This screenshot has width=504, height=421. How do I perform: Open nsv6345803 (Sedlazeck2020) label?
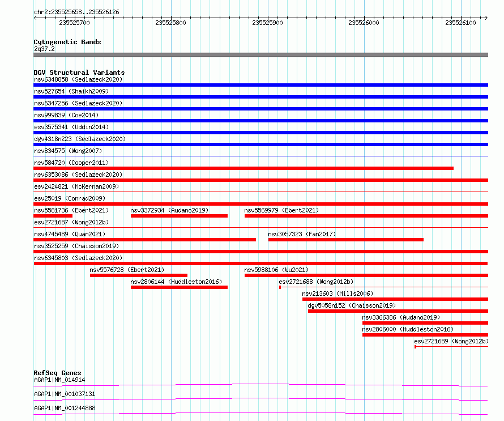click(78, 258)
